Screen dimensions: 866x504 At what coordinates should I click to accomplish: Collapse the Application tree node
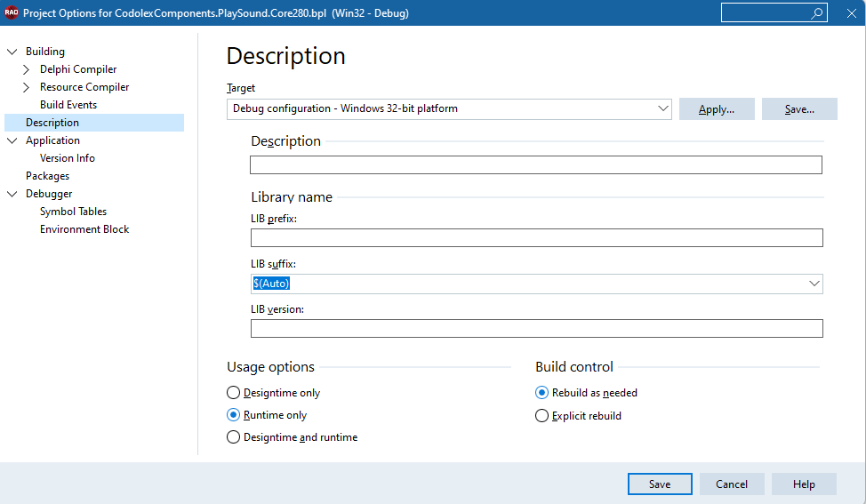(12, 140)
